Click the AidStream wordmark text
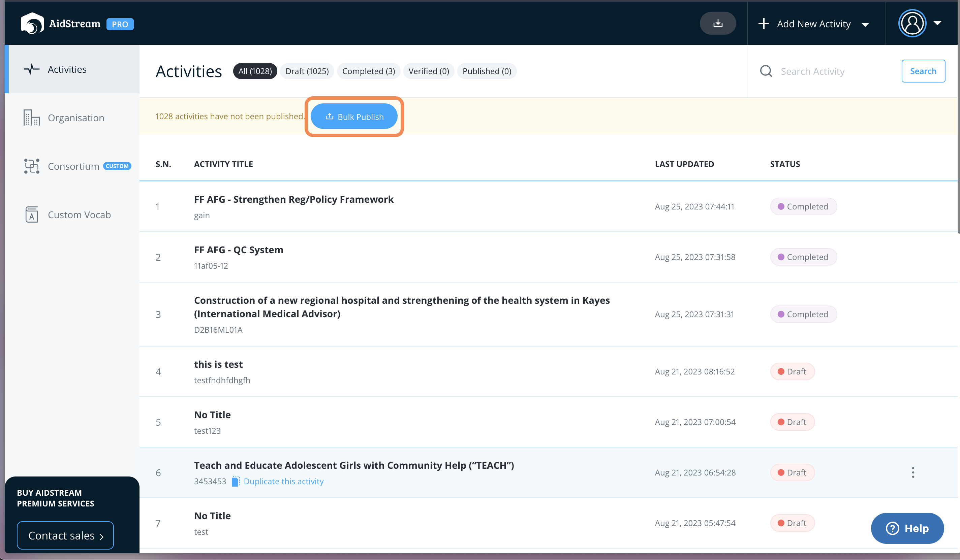 (75, 24)
